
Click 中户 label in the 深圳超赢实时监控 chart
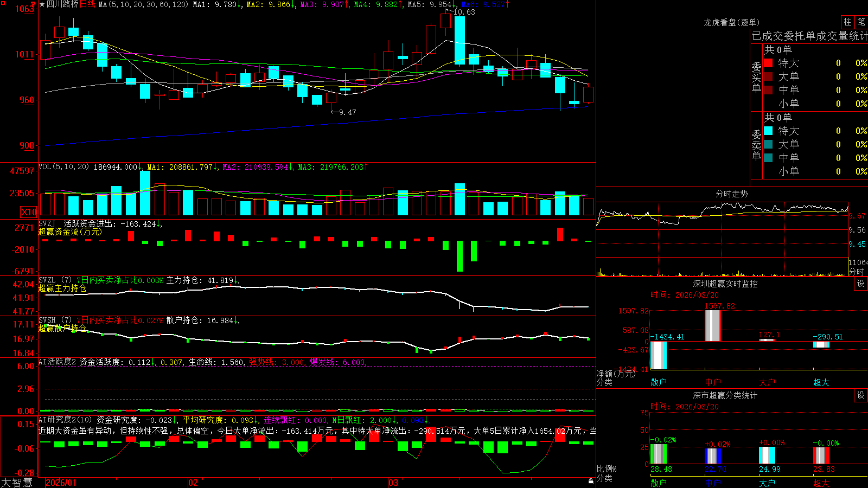pyautogui.click(x=713, y=382)
